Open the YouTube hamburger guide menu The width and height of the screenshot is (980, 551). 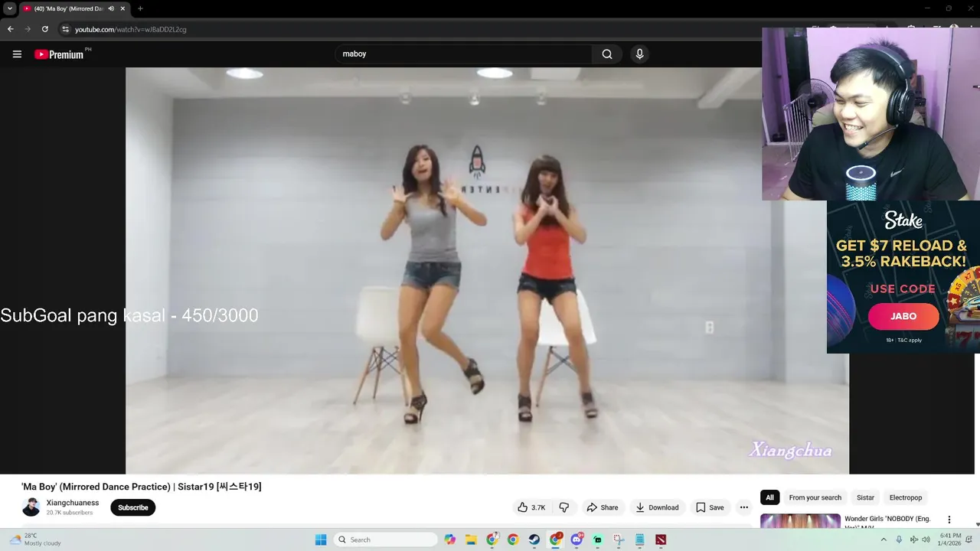pyautogui.click(x=17, y=54)
